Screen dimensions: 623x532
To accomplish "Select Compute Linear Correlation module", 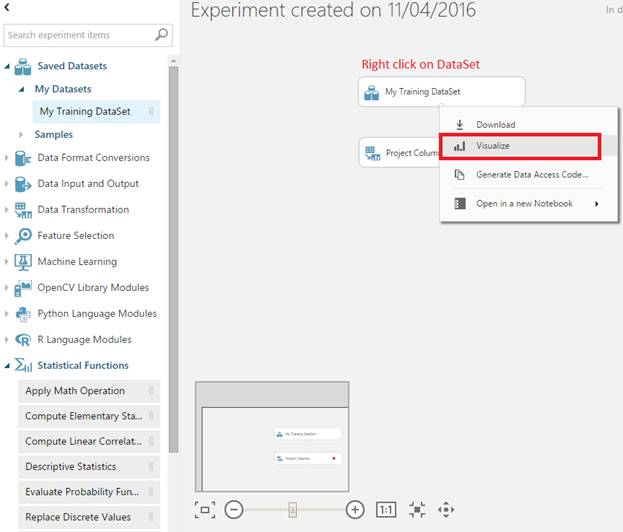I will click(x=89, y=441).
